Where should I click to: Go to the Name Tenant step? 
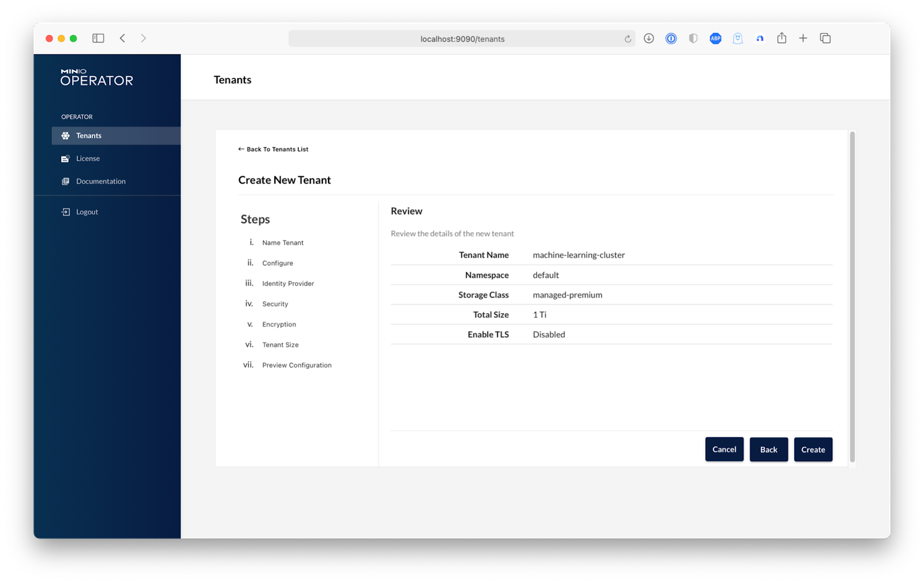[282, 243]
